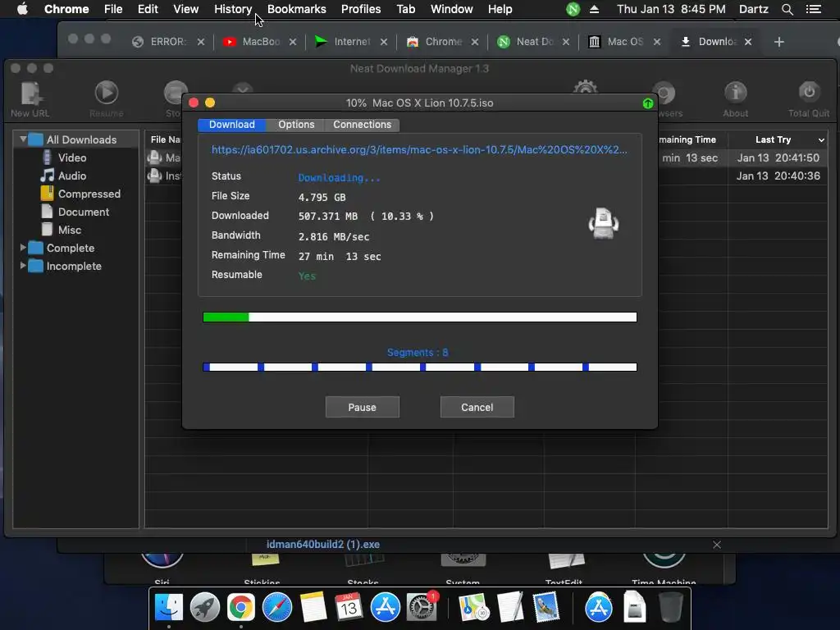This screenshot has height=630, width=840.
Task: Open Google Chrome from the Dock
Action: pyautogui.click(x=241, y=608)
